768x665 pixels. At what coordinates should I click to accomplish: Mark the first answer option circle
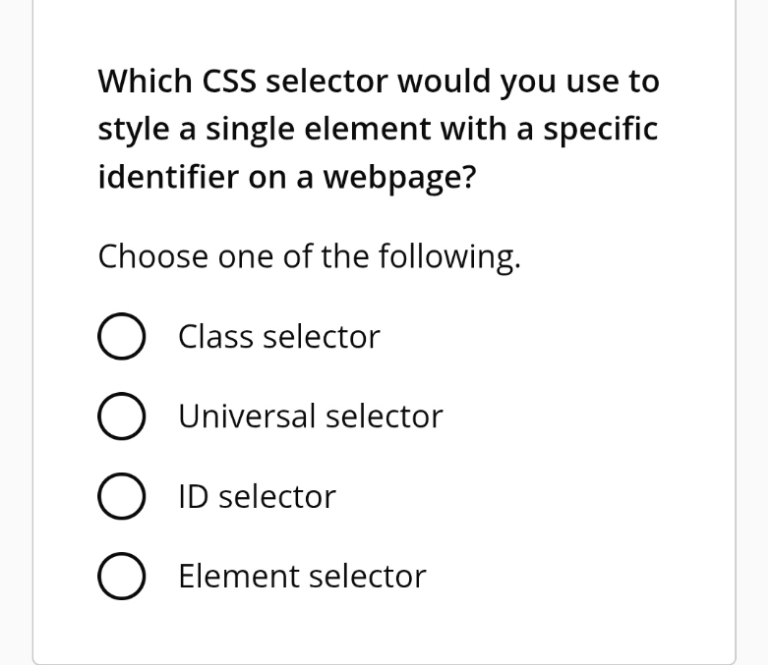[117, 338]
